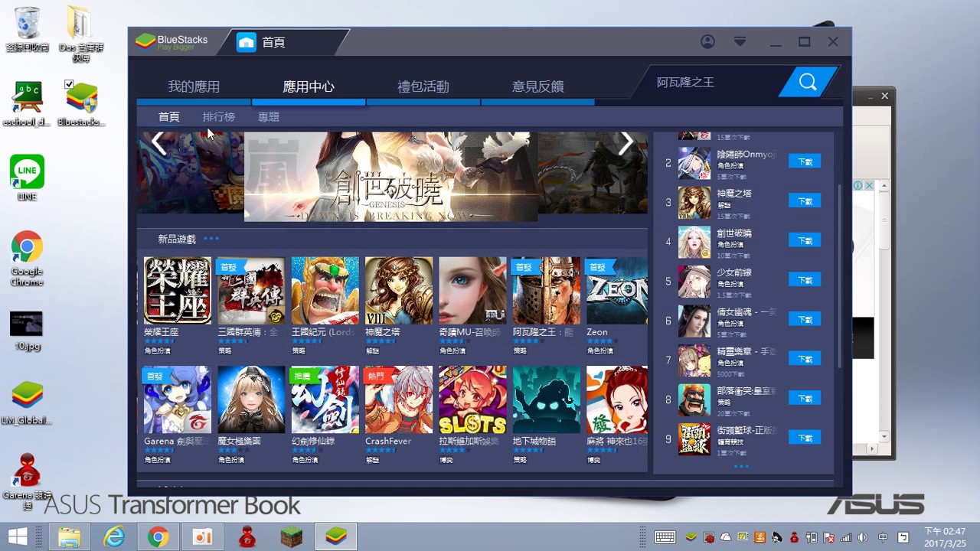
Task: Open the 拉斯維加斯 Slots game icon
Action: (x=472, y=399)
